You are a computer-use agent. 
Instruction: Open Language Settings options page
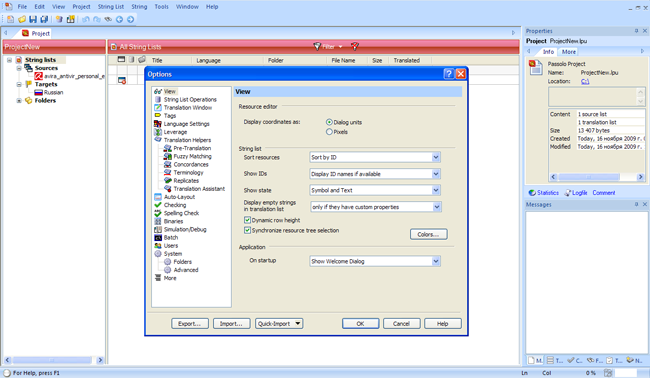pyautogui.click(x=186, y=124)
